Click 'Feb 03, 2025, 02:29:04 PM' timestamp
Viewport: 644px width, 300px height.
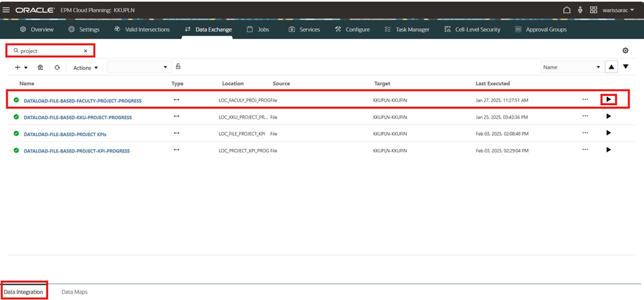tap(502, 151)
